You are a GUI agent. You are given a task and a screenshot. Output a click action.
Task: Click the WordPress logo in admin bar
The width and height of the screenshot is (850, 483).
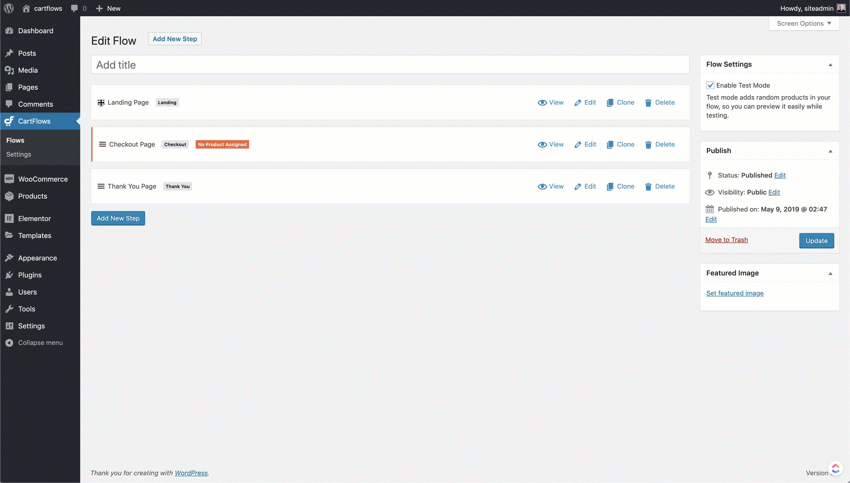tap(9, 8)
